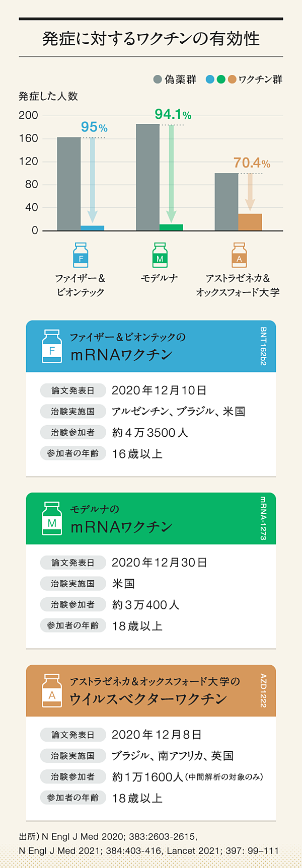Click the 95% efficacy label

[x=94, y=127]
